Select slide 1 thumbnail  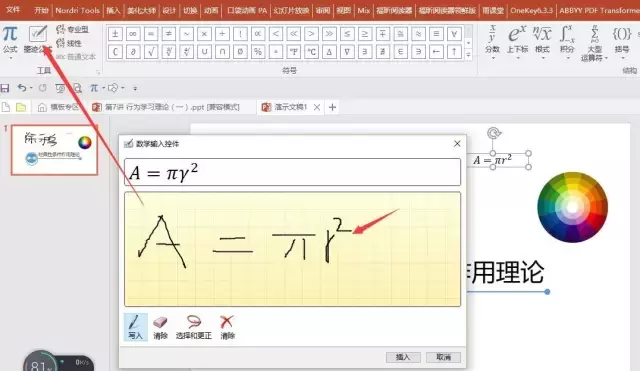tap(54, 150)
